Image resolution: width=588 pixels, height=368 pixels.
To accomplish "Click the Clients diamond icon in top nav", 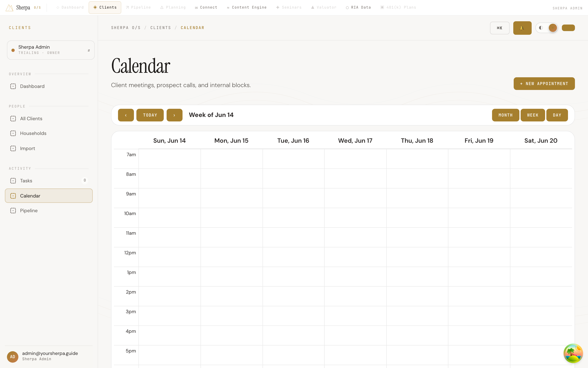I will (95, 7).
